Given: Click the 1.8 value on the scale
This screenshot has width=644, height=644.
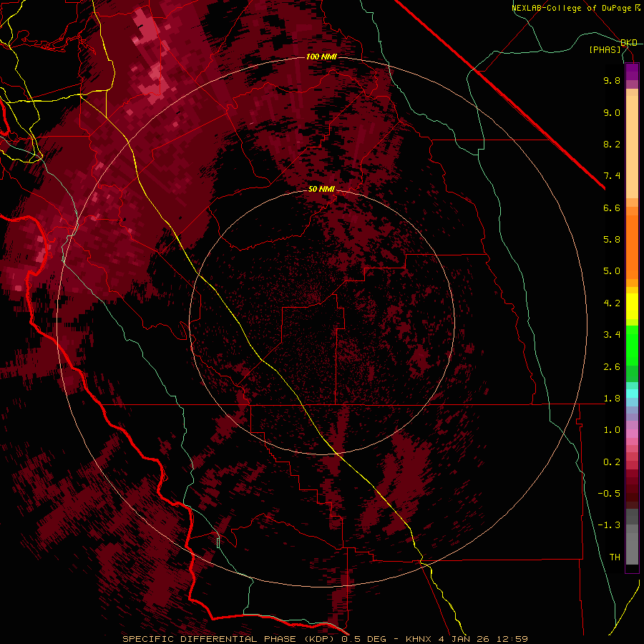Looking at the screenshot, I should [612, 399].
